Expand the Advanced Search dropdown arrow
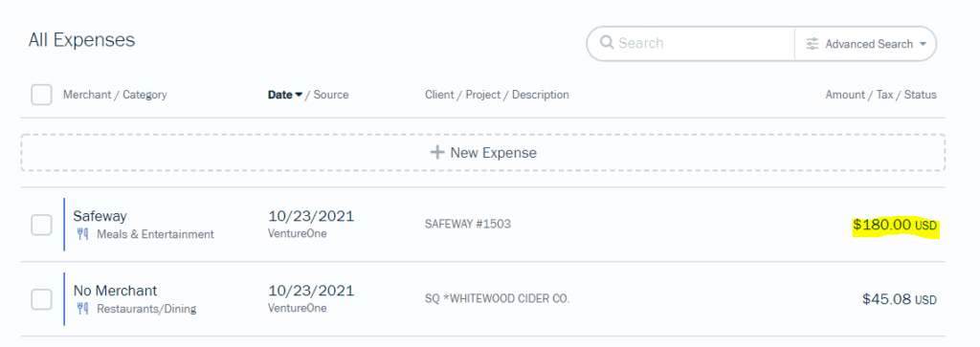The width and height of the screenshot is (980, 347). pyautogui.click(x=923, y=44)
